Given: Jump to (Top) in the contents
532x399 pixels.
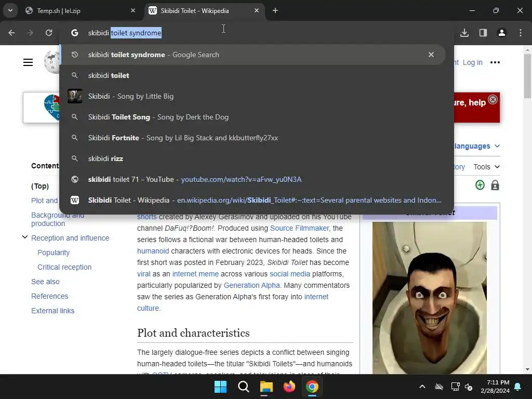Looking at the screenshot, I should [40, 186].
